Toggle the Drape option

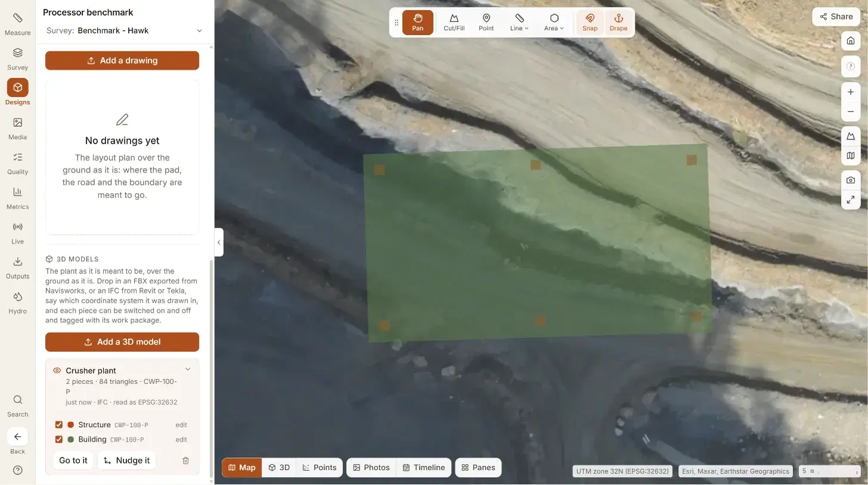[618, 23]
